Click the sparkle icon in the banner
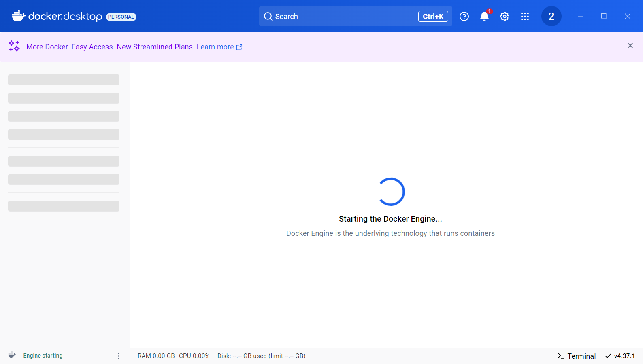 point(14,46)
